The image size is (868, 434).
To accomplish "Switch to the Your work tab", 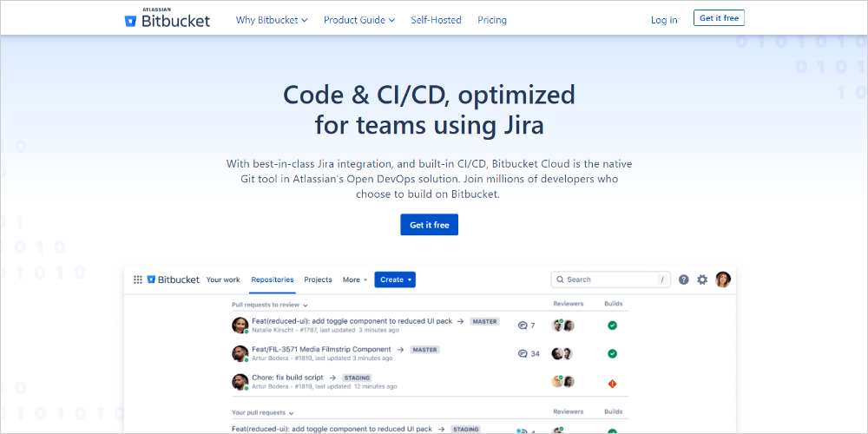I will [223, 279].
